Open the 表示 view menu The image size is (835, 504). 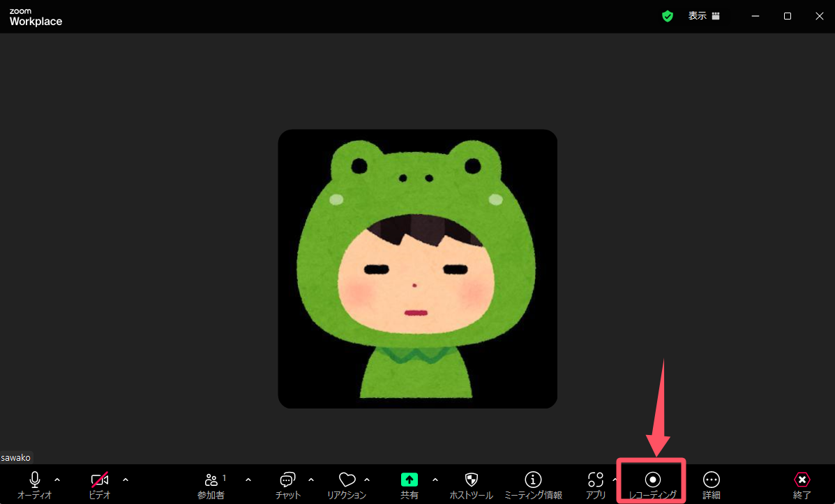pos(703,16)
